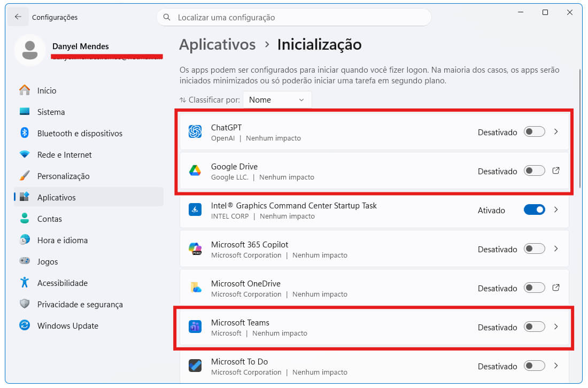Click the Google Drive app icon
The image size is (588, 388).
[195, 170]
